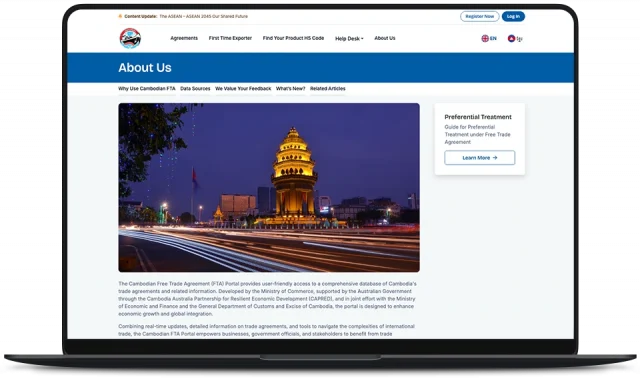Click the Independence Monument photo
640x383 pixels.
pyautogui.click(x=269, y=187)
